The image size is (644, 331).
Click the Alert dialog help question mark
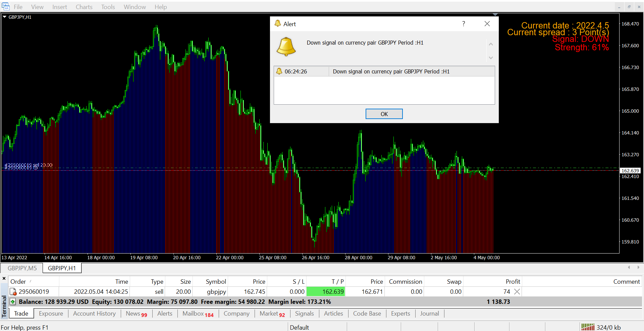(464, 24)
